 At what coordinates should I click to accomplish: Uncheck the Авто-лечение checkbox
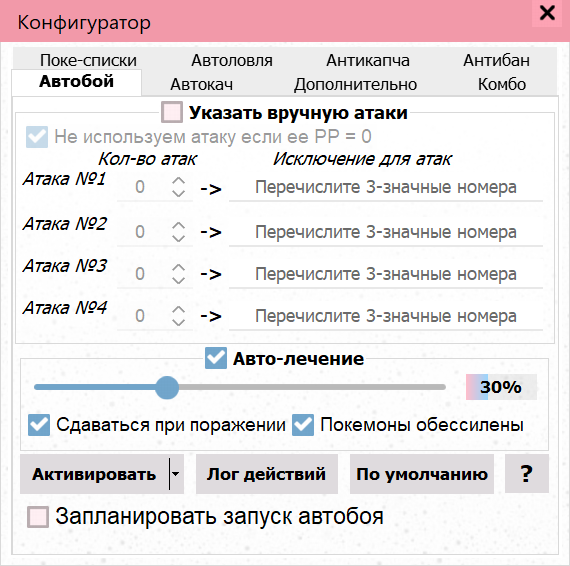tap(216, 358)
